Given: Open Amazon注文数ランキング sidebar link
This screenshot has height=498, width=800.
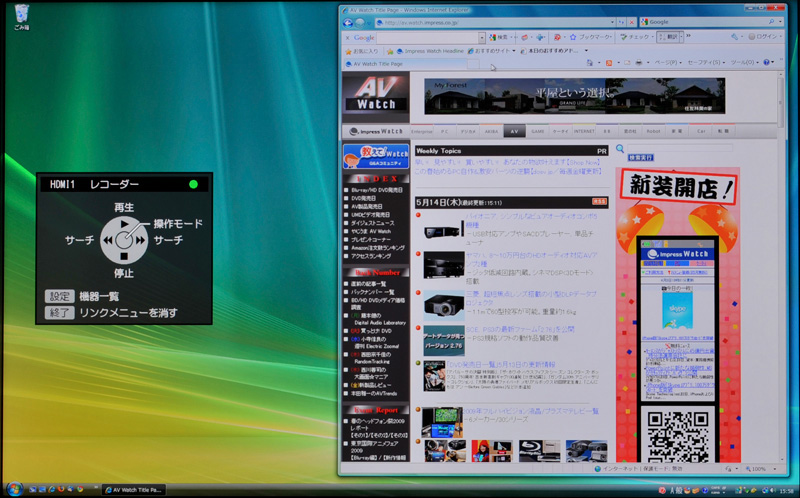Looking at the screenshot, I should point(378,247).
